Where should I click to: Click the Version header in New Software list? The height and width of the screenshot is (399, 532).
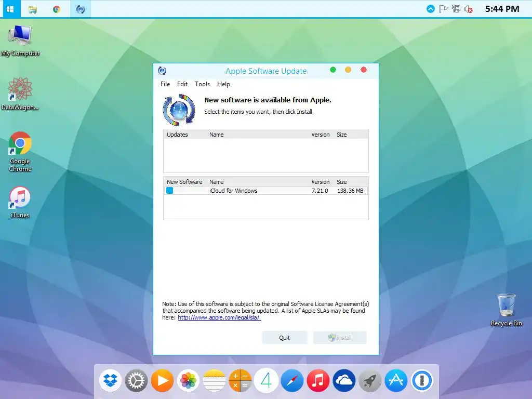(320, 182)
